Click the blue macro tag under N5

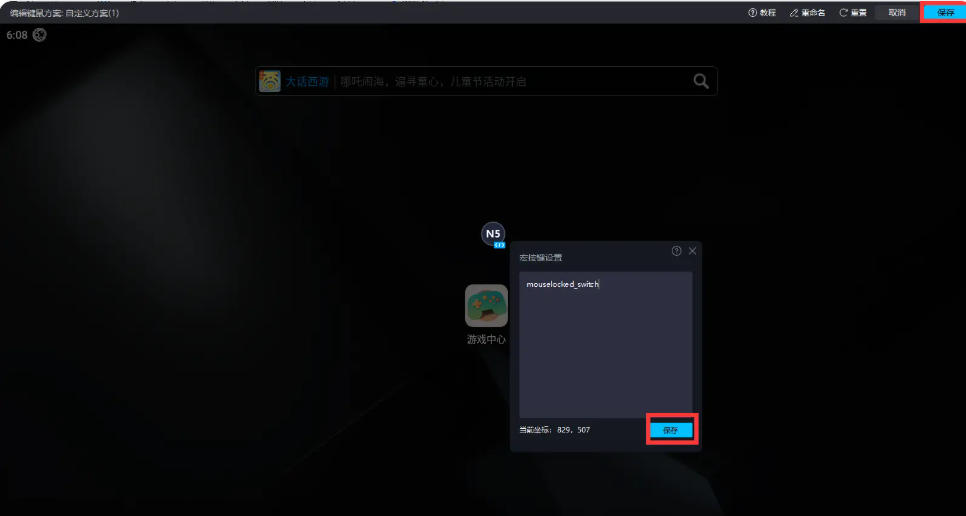(499, 245)
